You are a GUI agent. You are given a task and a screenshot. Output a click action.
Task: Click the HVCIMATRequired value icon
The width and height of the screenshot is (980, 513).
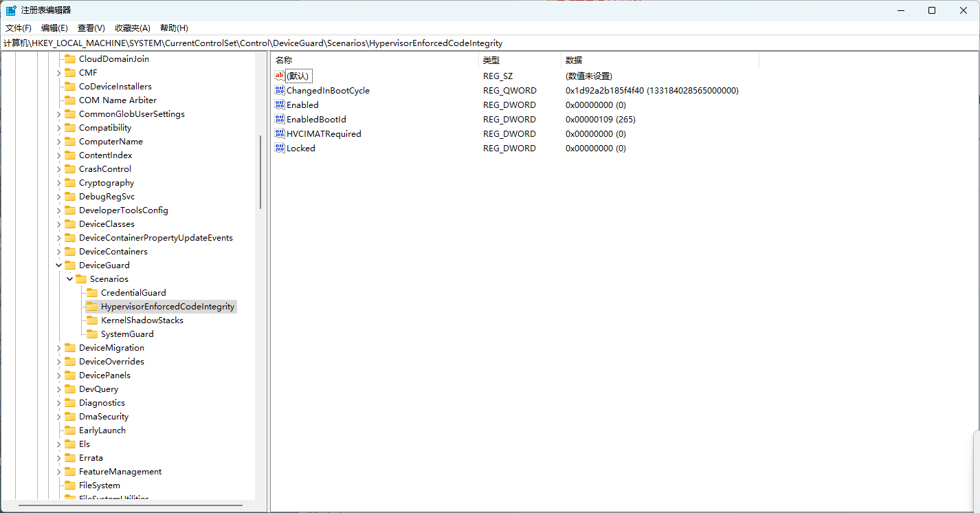click(280, 133)
